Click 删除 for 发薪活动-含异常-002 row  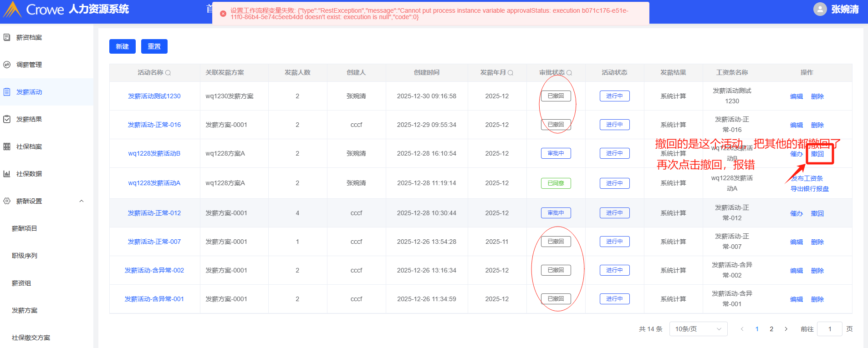pos(817,271)
